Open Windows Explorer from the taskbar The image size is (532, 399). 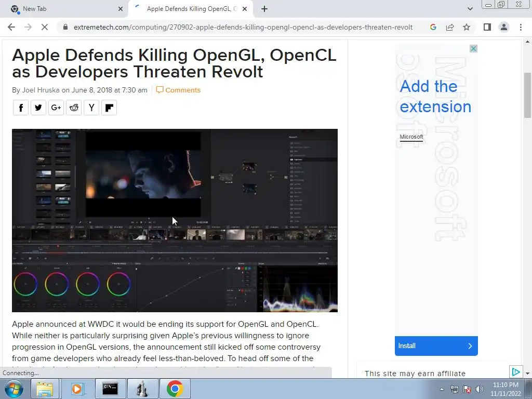coord(45,389)
